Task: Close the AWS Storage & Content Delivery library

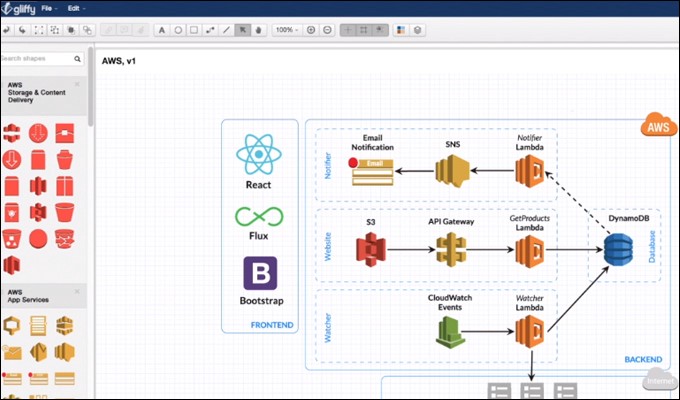Action: pos(77,84)
